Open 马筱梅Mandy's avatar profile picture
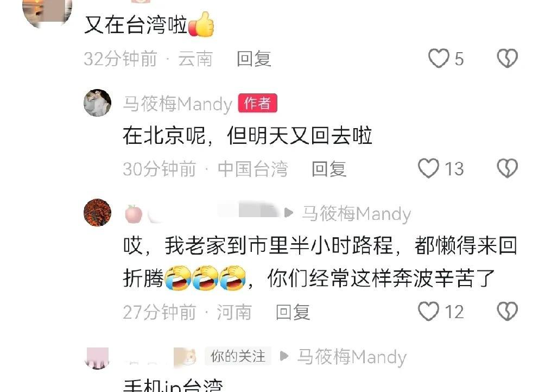 [98, 103]
